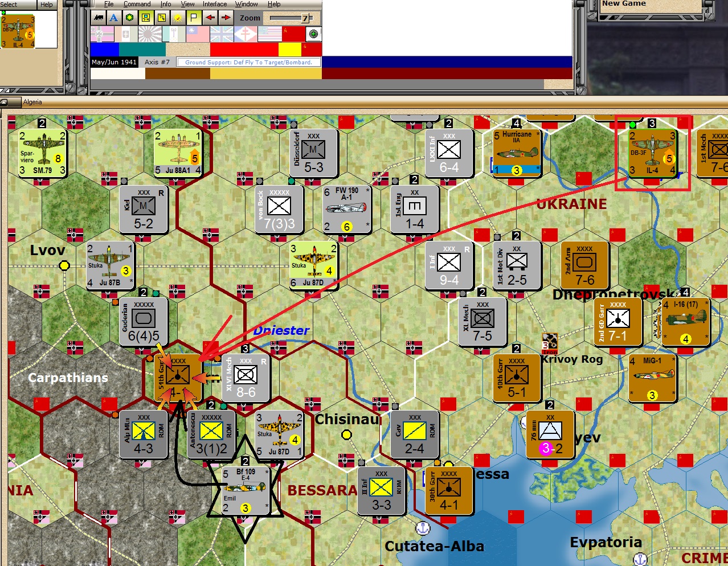
Task: Toggle the white flag toolbar icon
Action: click(x=194, y=18)
